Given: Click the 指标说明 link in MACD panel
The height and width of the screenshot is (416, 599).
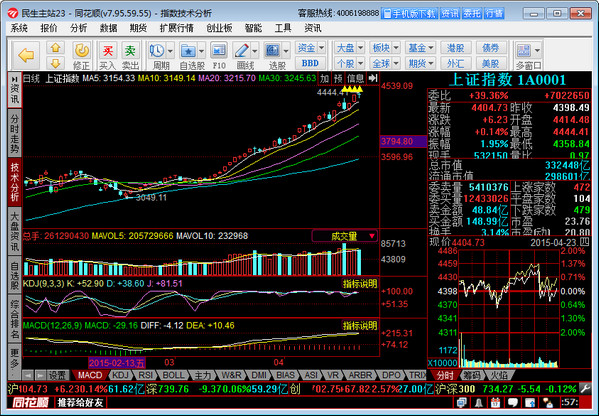Looking at the screenshot, I should (x=360, y=326).
